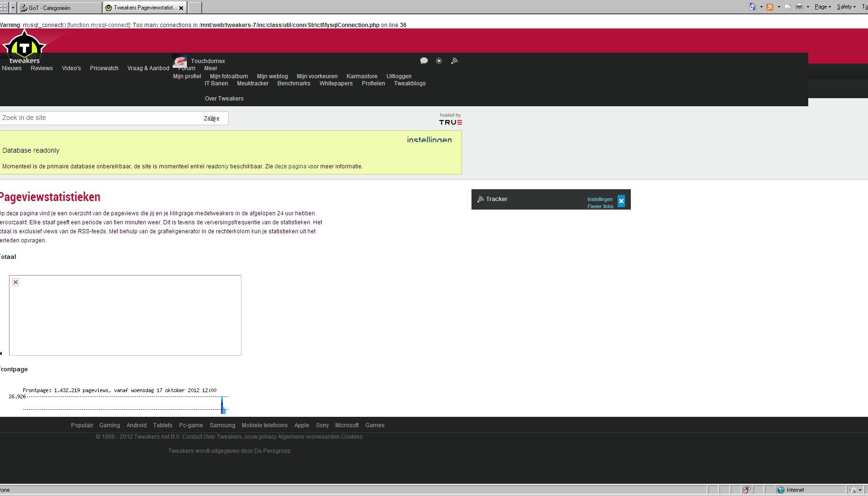
Task: Expand the Meer navigation item
Action: (x=211, y=68)
